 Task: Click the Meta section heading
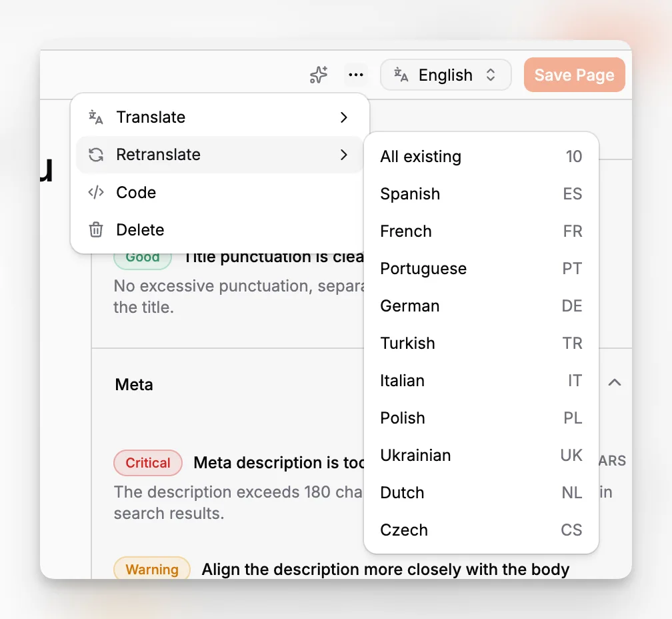click(x=134, y=384)
